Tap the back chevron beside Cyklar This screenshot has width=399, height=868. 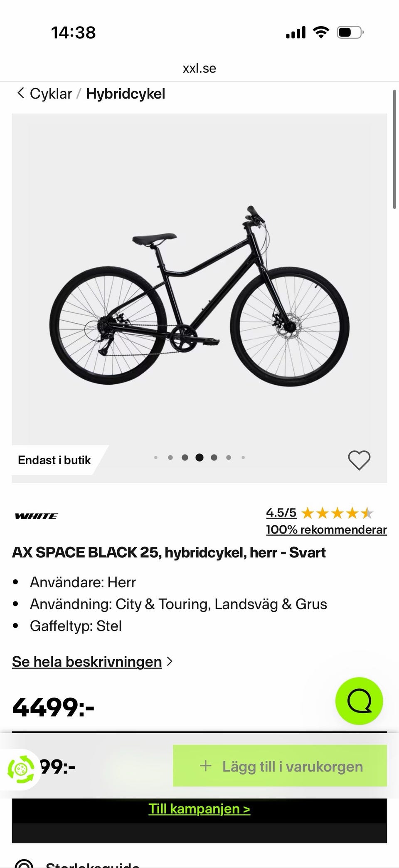pyautogui.click(x=20, y=93)
